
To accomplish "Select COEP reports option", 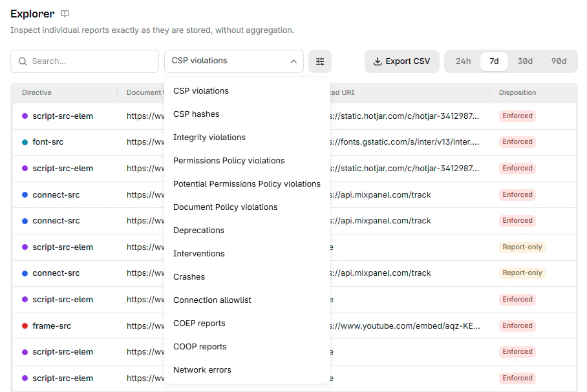I will pos(247,323).
